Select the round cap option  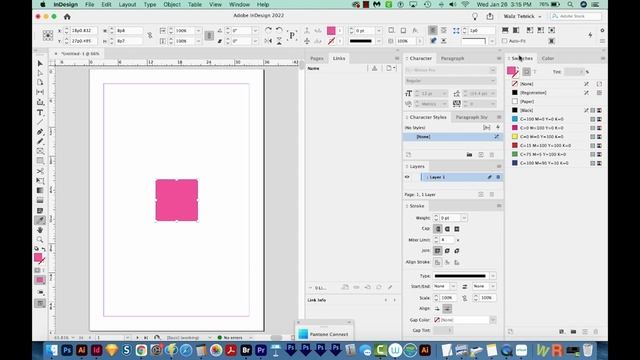(x=447, y=229)
